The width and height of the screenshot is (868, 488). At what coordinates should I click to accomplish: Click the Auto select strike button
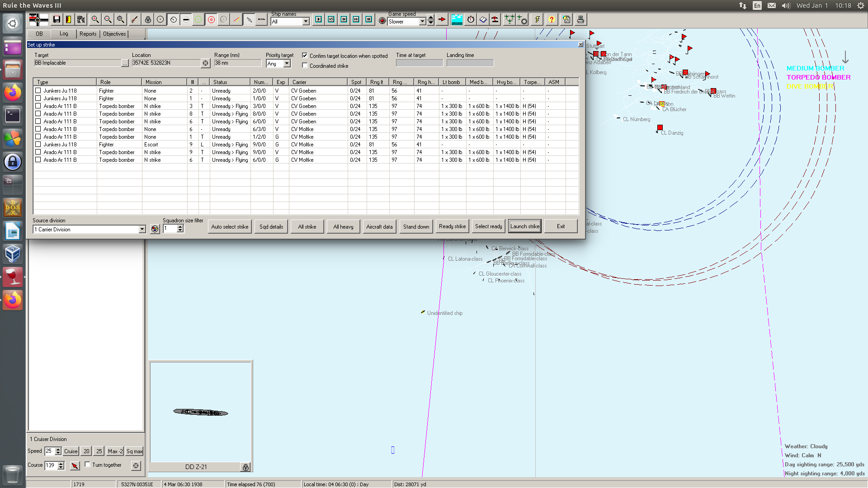[230, 226]
